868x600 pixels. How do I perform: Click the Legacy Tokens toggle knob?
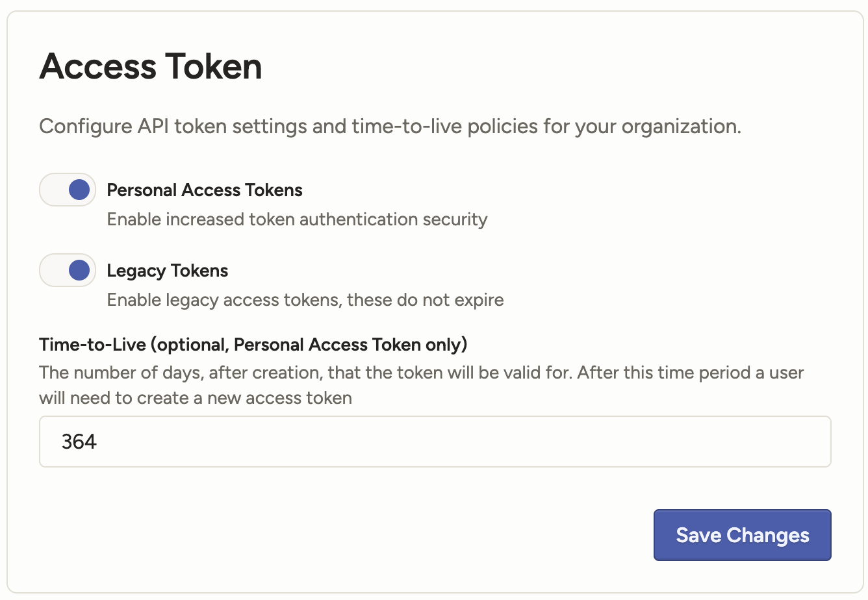[x=78, y=270]
